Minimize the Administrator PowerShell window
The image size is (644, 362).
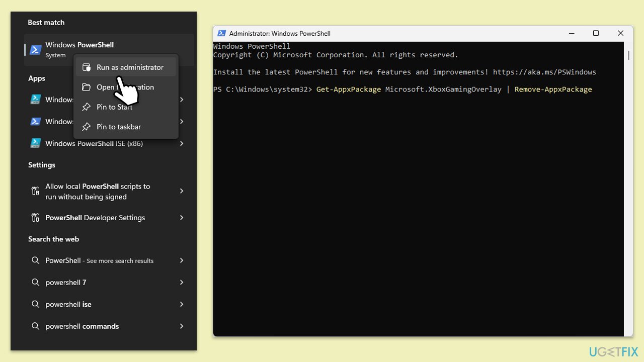(572, 33)
